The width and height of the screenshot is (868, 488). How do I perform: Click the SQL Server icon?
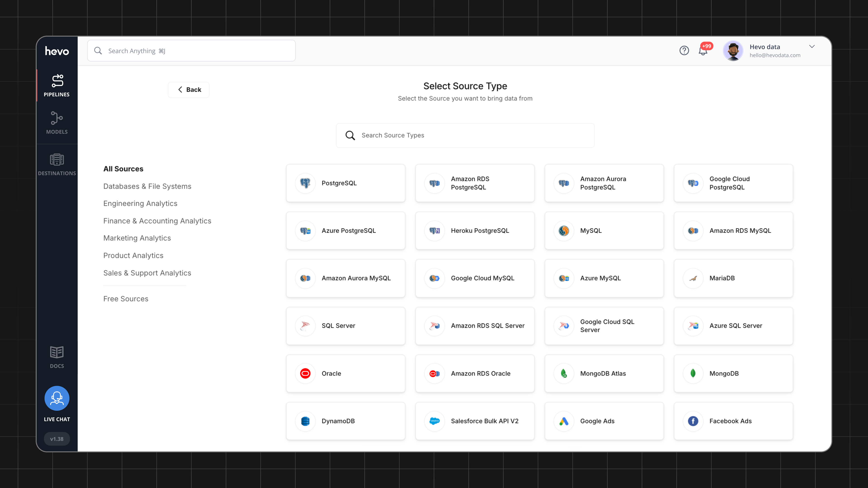tap(305, 326)
